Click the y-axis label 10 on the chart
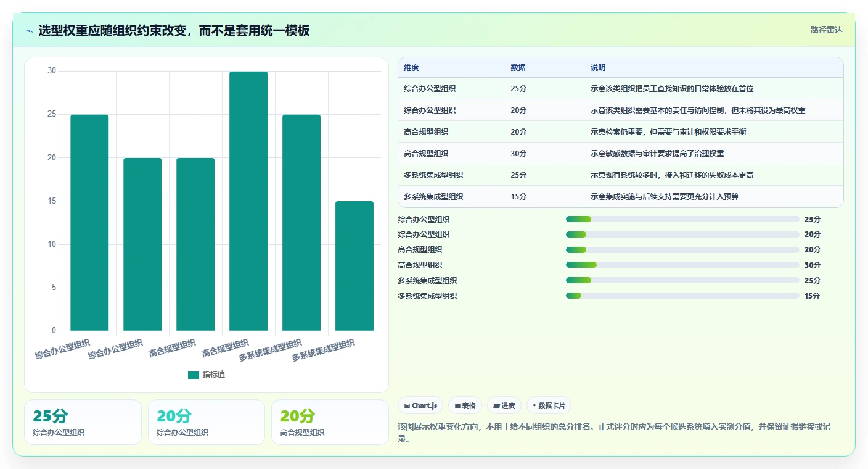This screenshot has width=868, height=469. click(52, 244)
